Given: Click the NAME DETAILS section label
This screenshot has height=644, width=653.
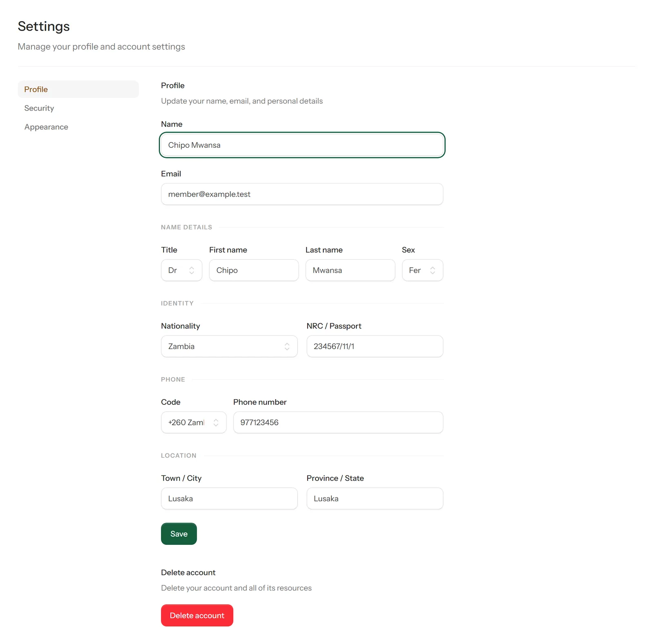Looking at the screenshot, I should (x=187, y=227).
